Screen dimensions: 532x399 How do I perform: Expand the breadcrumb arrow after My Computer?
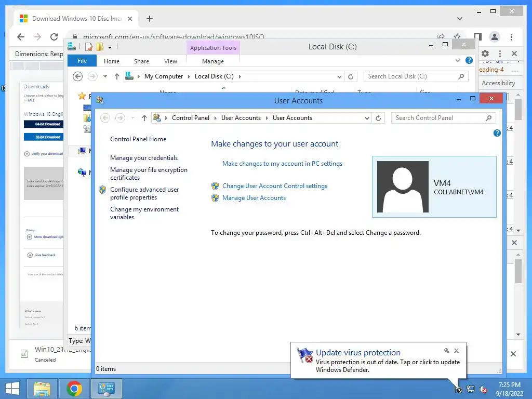(189, 77)
